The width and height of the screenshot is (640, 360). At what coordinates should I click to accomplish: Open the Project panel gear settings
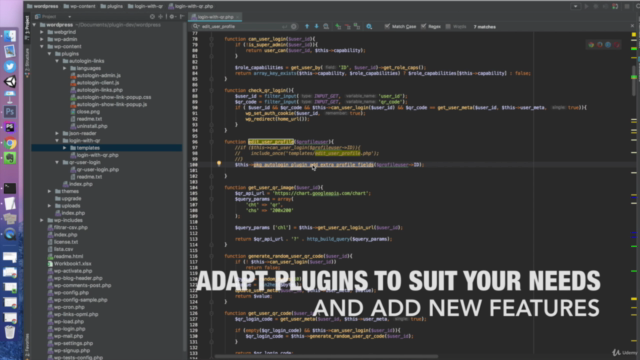(x=172, y=17)
